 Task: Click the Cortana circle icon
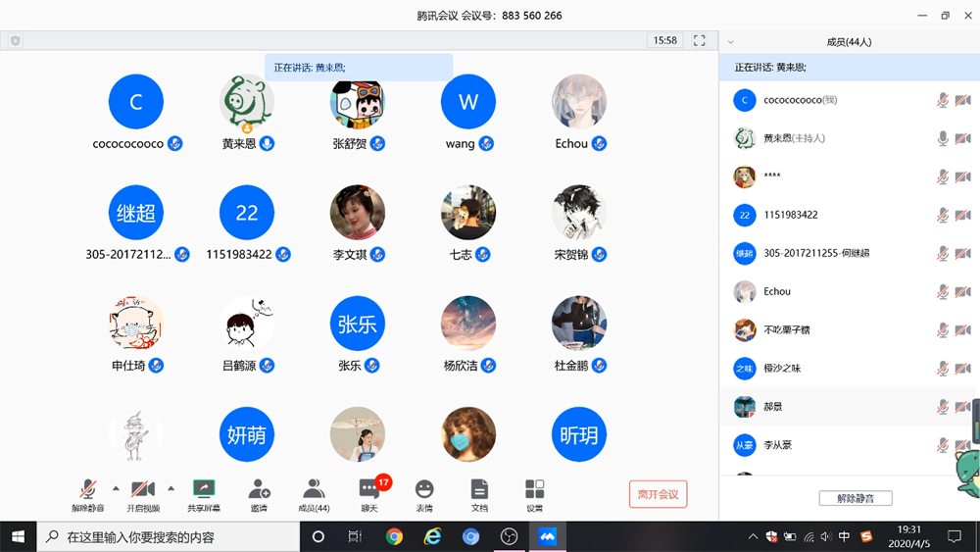click(318, 536)
